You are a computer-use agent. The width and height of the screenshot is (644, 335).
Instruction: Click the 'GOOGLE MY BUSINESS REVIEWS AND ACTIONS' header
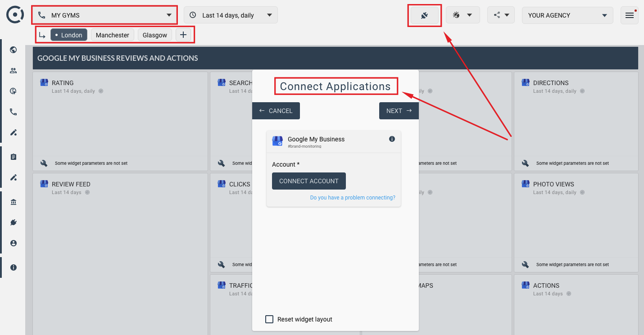(x=118, y=58)
